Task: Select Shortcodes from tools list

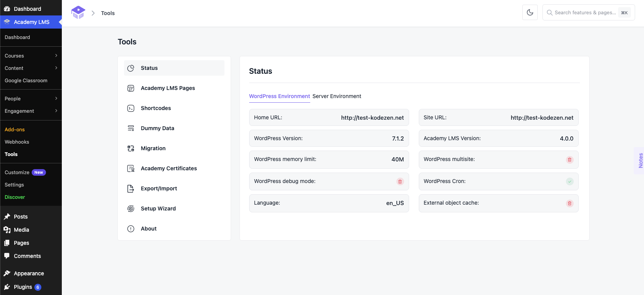Action: coord(174,108)
